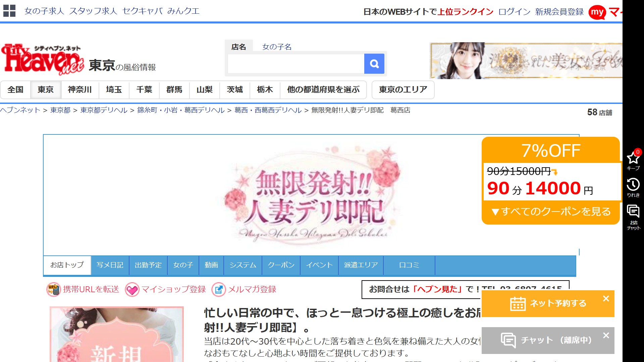Open 東京のエリア selector
This screenshot has width=644, height=362.
[403, 89]
